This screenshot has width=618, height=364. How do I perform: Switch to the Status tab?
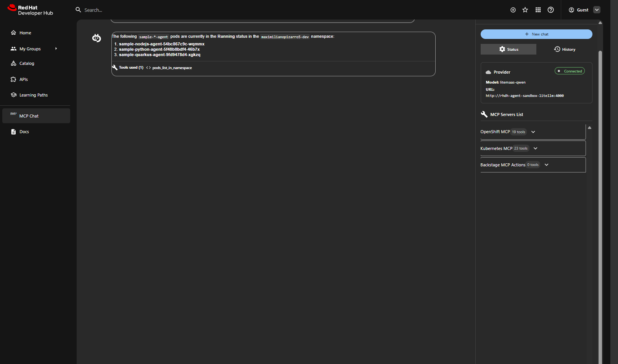point(509,49)
